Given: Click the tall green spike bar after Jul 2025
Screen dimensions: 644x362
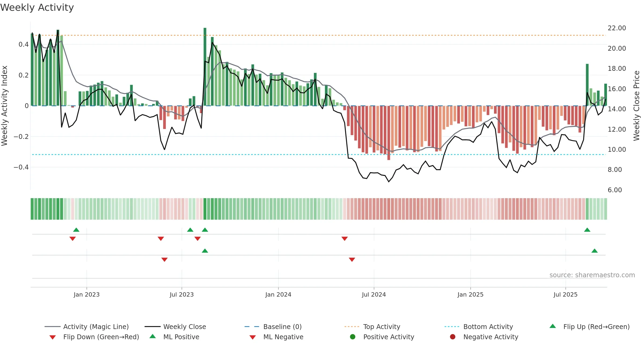Looking at the screenshot, I should pos(587,85).
